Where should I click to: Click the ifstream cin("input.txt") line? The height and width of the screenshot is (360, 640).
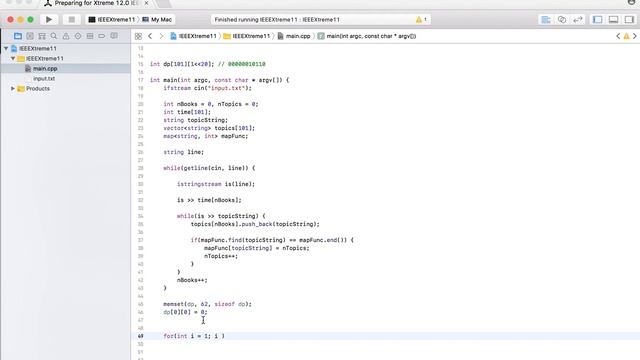click(207, 88)
